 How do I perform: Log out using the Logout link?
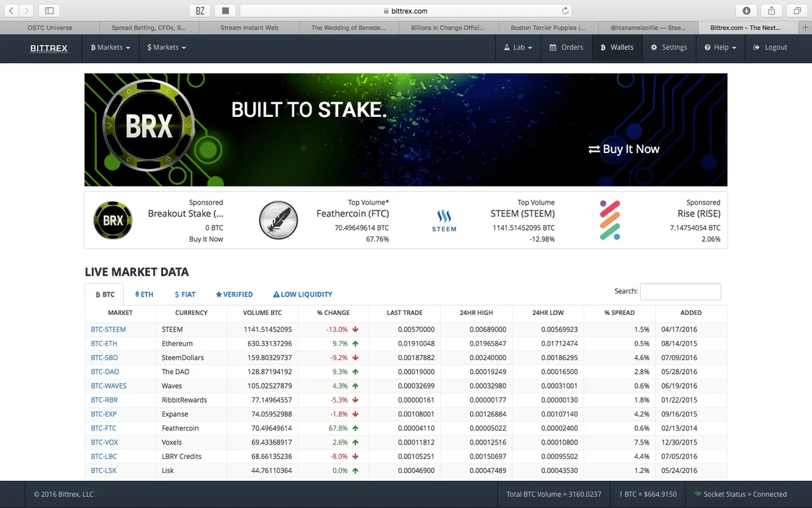point(770,48)
